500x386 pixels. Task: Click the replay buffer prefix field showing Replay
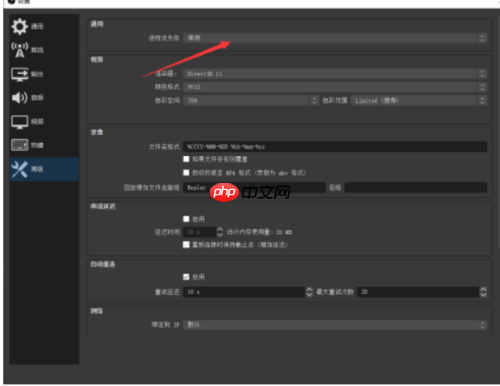pyautogui.click(x=254, y=188)
